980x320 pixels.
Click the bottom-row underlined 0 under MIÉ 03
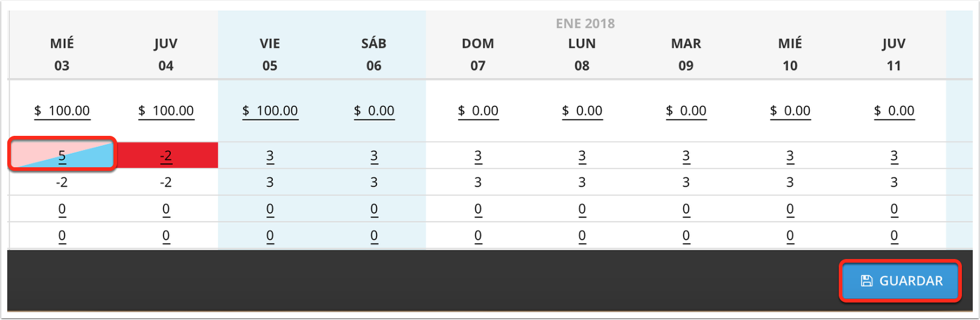coord(62,235)
